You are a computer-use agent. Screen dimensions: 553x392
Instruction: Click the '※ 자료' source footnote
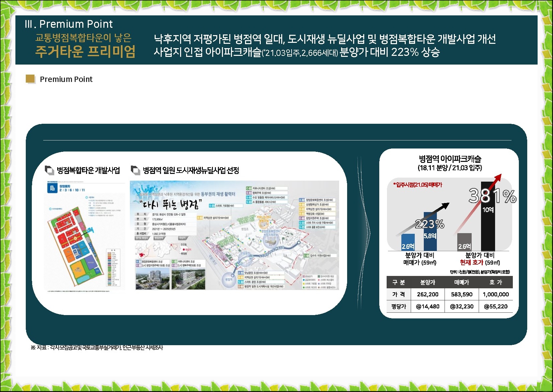pyautogui.click(x=97, y=348)
